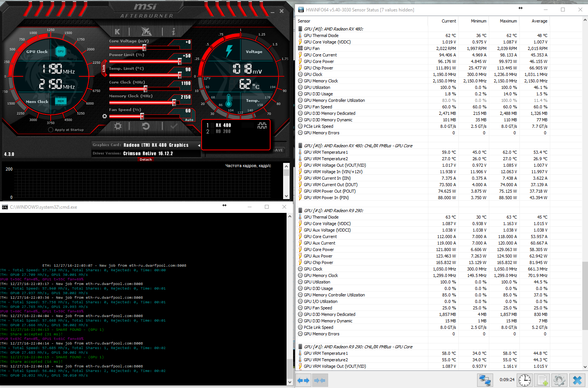This screenshot has width=588, height=388.
Task: Click HWiNFO blue X close sensors icon
Action: tap(577, 380)
